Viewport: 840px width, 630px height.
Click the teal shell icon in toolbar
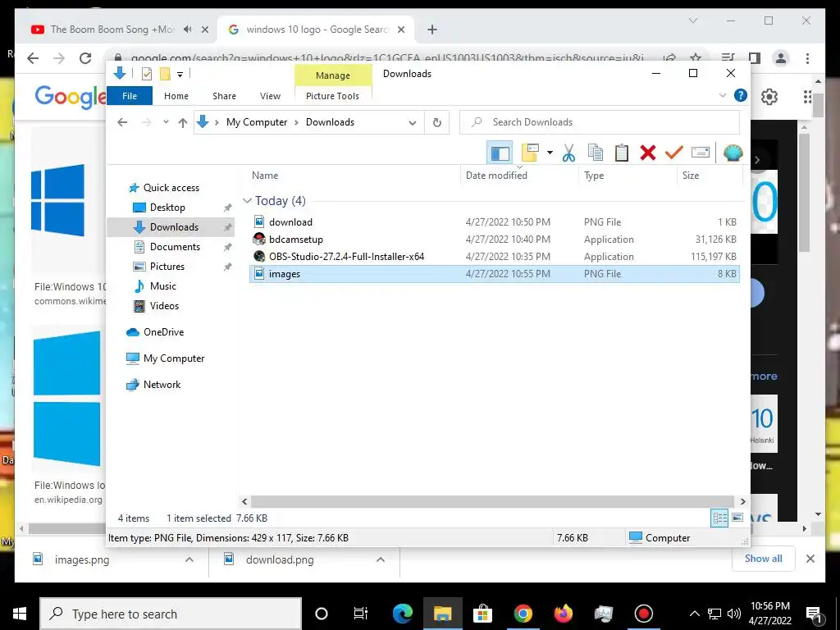[733, 153]
